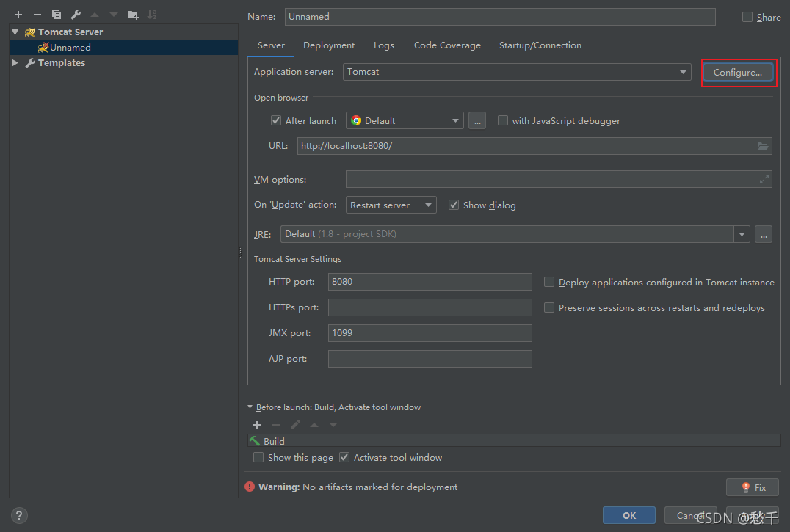Enable Deploy applications configured in Tomcat instance
Screen dimensions: 790x532
tap(549, 282)
